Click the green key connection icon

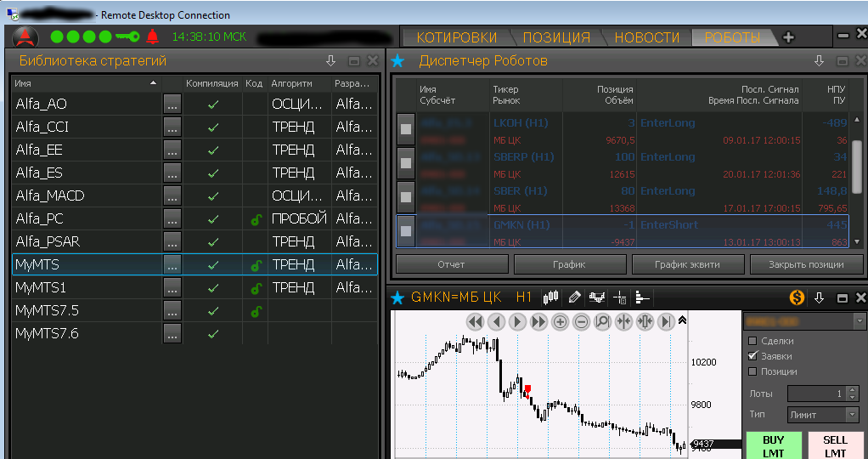click(128, 37)
